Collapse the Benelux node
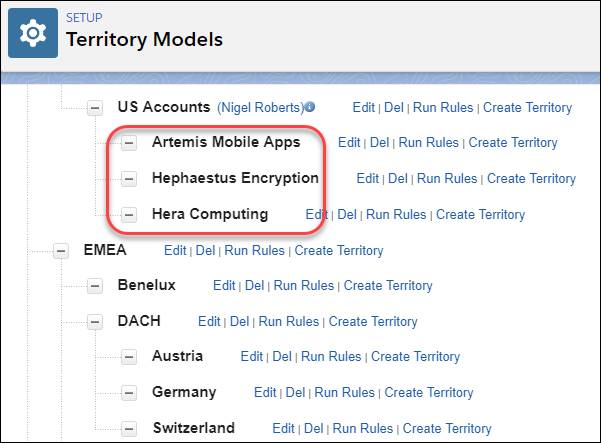This screenshot has height=443, width=601. [x=95, y=286]
